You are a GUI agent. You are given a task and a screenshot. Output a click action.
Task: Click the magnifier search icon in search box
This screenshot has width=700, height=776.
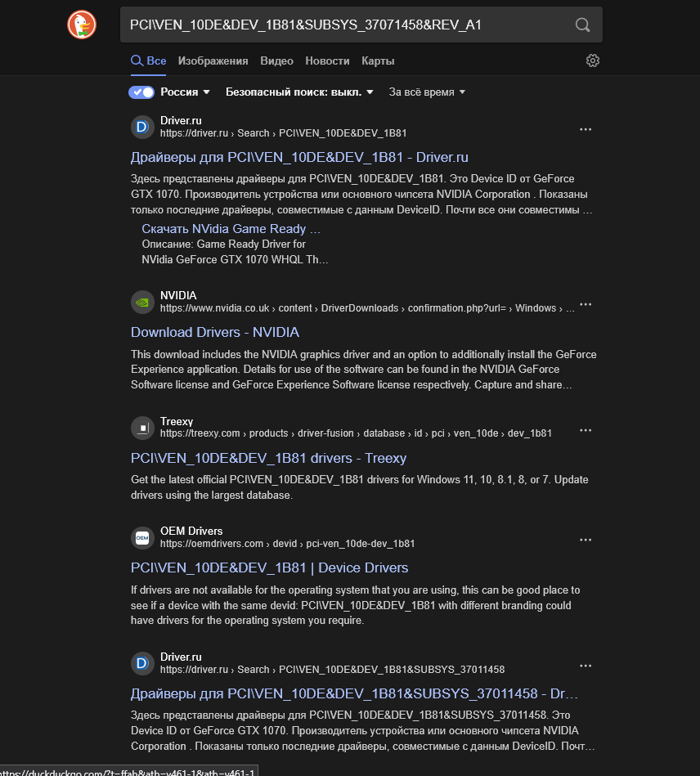pos(583,25)
